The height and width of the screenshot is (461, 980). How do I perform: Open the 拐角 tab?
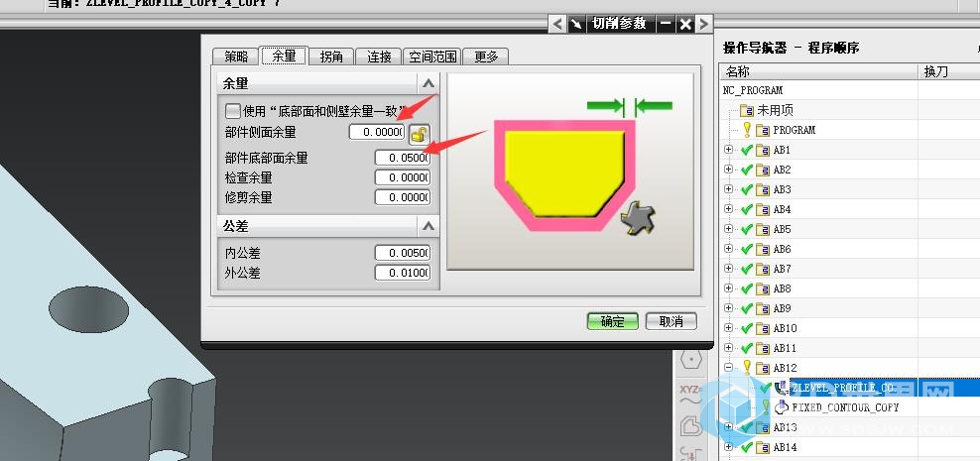click(x=331, y=57)
